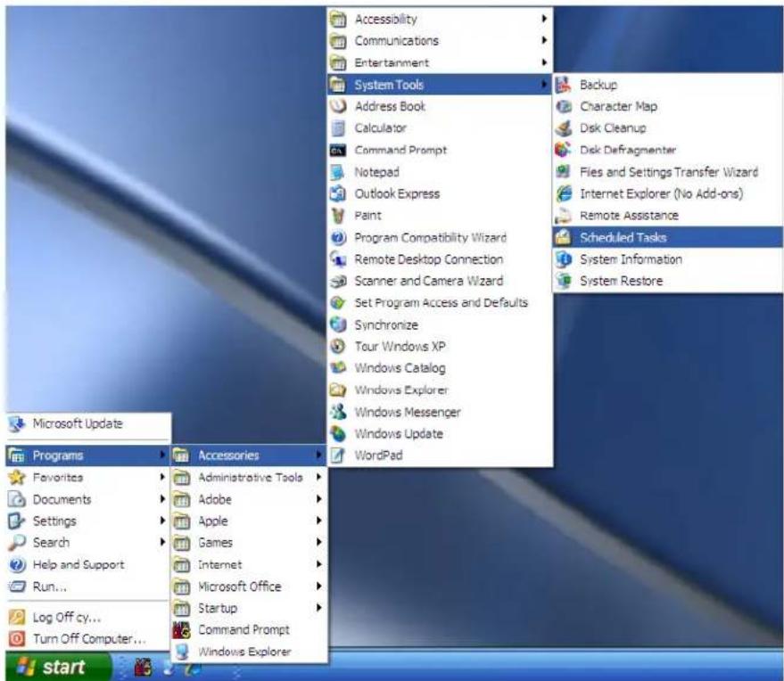Screen dimensions: 784x681
Task: Click the Scheduled Tasks icon
Action: click(564, 237)
